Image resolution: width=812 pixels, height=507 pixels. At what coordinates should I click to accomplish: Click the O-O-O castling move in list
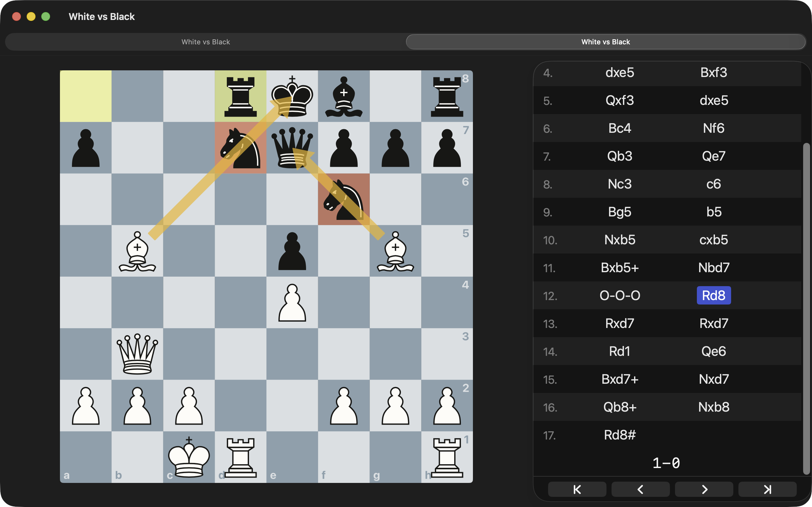[x=619, y=295]
